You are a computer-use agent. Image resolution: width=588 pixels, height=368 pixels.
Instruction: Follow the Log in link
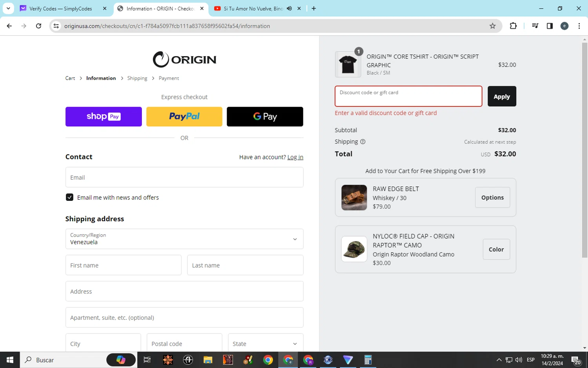tap(295, 157)
